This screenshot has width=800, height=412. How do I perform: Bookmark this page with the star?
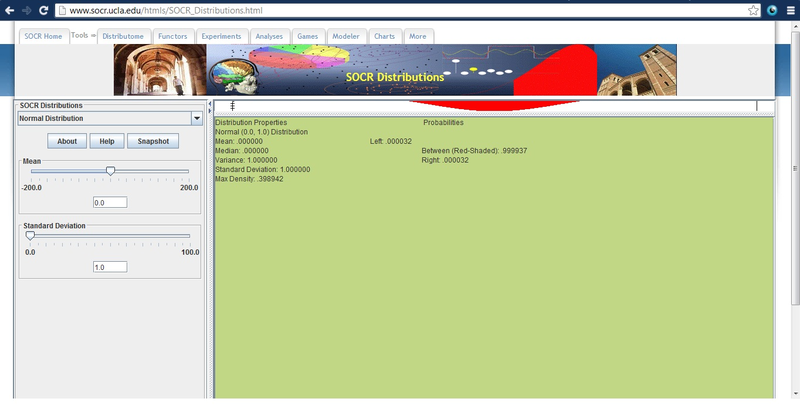(x=753, y=10)
